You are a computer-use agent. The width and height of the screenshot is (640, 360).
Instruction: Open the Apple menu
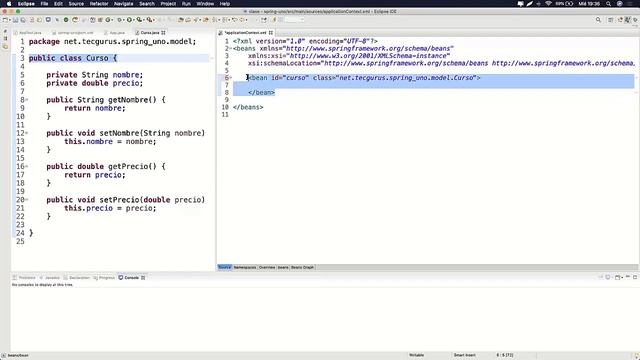(9, 4)
